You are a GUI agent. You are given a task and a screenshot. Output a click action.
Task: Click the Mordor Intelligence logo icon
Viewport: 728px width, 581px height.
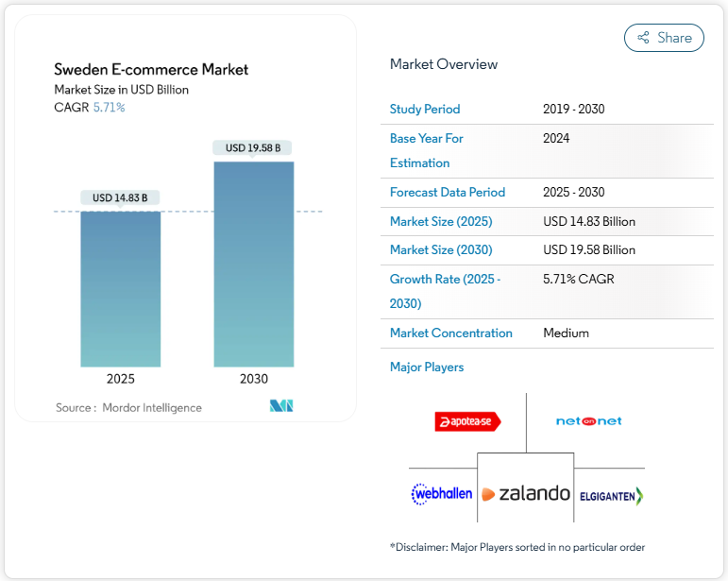point(281,406)
